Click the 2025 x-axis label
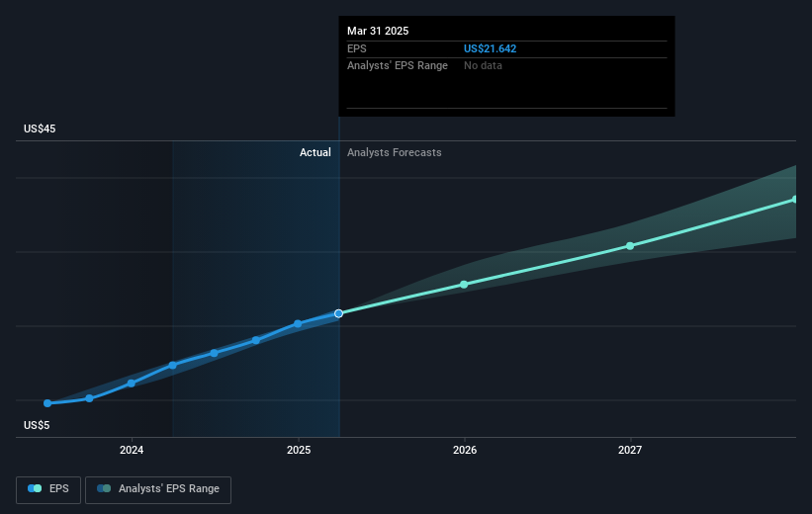Image resolution: width=812 pixels, height=514 pixels. [x=299, y=450]
